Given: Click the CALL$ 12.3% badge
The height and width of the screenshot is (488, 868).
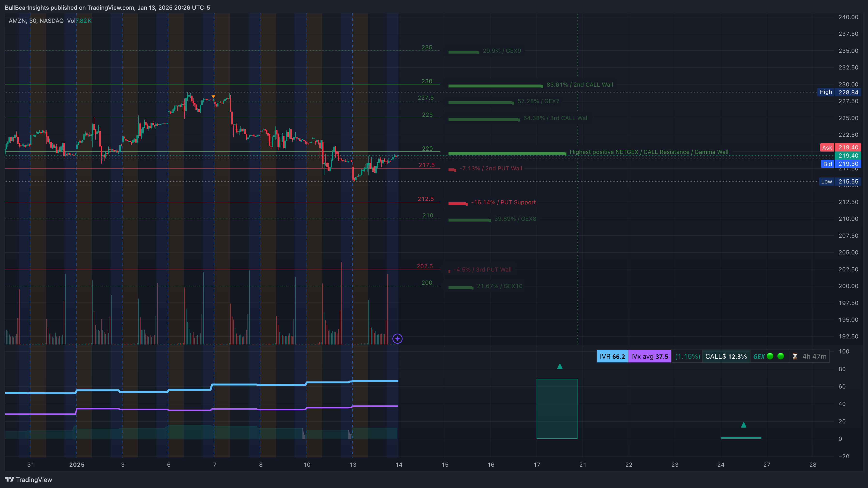Looking at the screenshot, I should pos(726,357).
